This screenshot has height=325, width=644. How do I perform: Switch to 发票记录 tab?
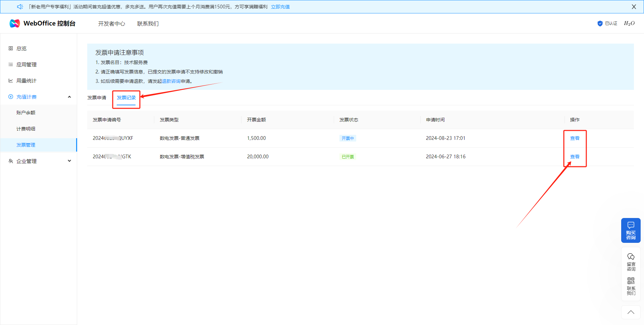click(126, 98)
